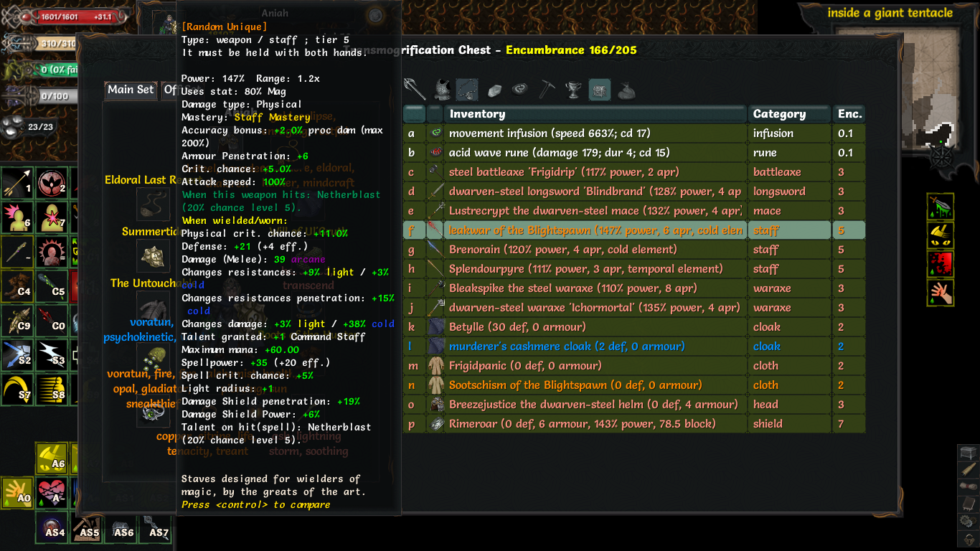Viewport: 980px width, 551px height.
Task: Filter inventory by amulet jewelry icon
Action: (x=468, y=89)
